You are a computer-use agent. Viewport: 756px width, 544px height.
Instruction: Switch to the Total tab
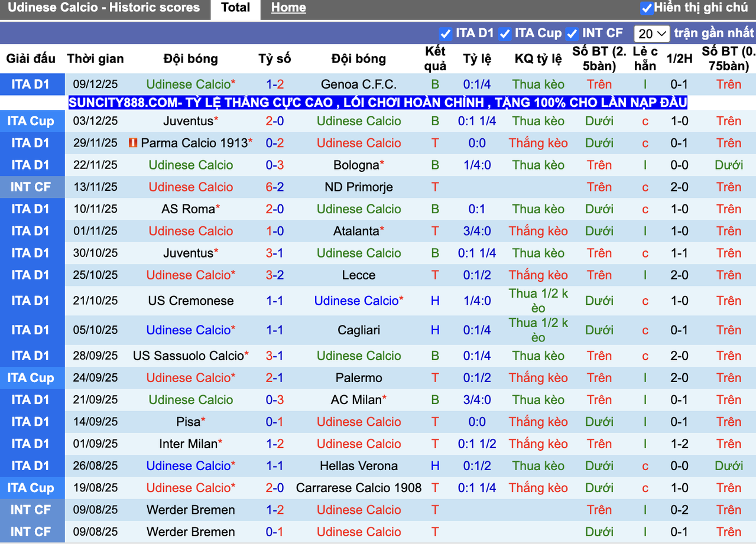pyautogui.click(x=235, y=8)
